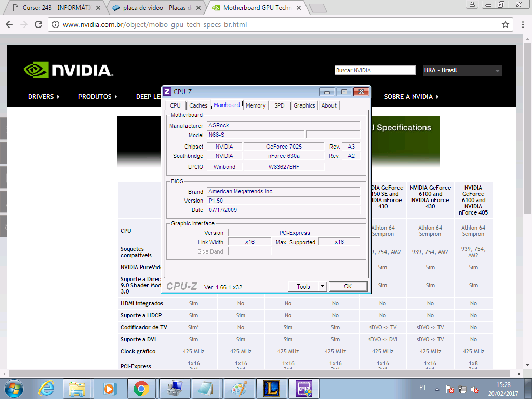This screenshot has width=532, height=399.
Task: Click the nForce 630a southbridge value
Action: [x=284, y=156]
